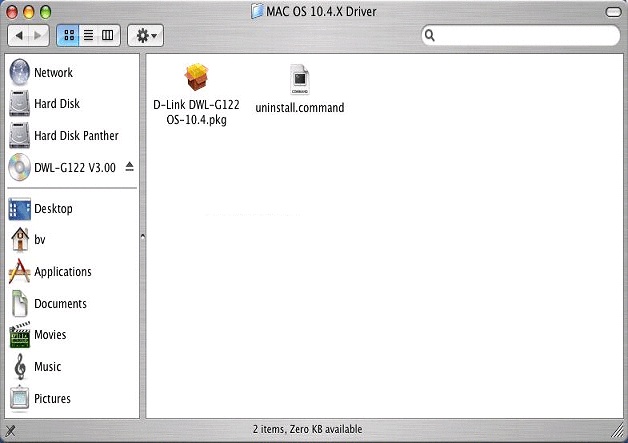Click the 'DWL-G122 V3.00' sidebar label

(x=75, y=167)
